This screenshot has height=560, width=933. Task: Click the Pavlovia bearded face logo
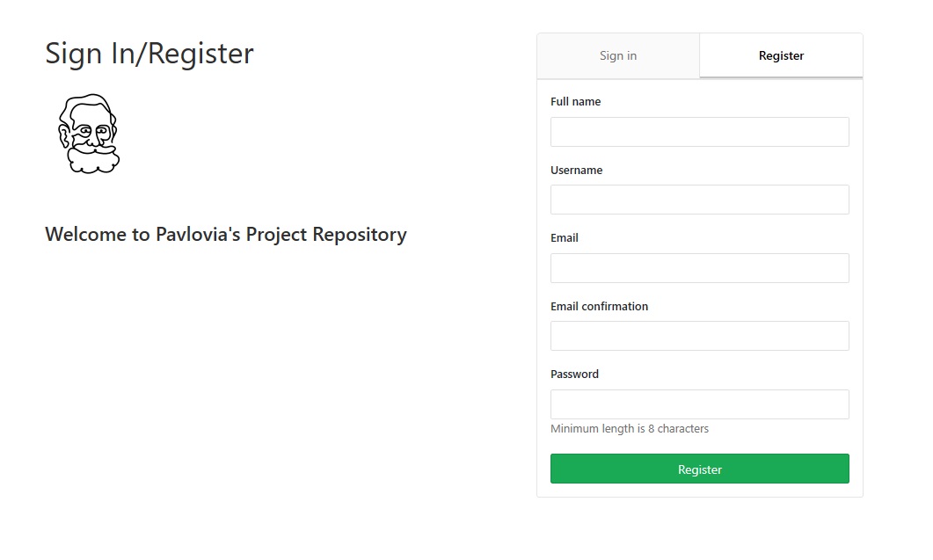pos(89,134)
